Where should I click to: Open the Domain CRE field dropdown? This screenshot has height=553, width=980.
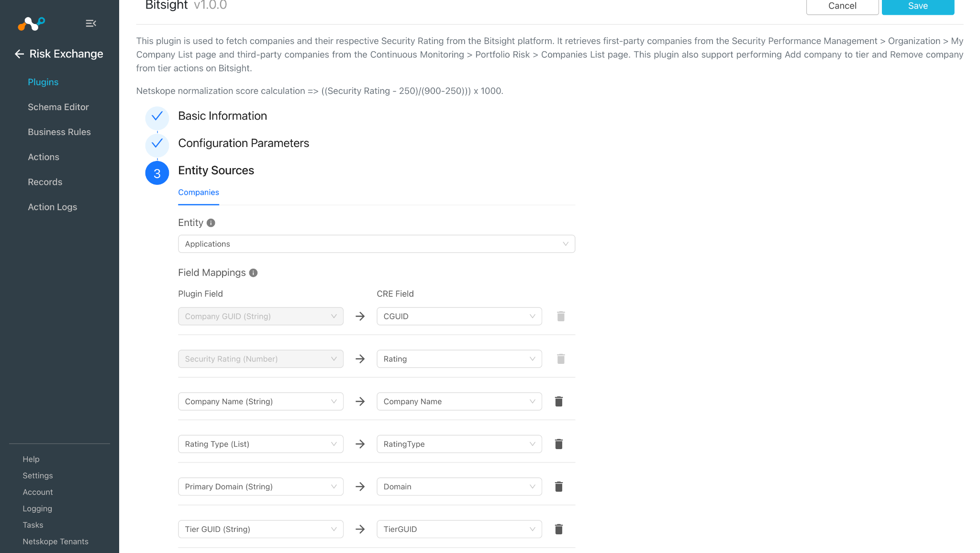click(459, 487)
